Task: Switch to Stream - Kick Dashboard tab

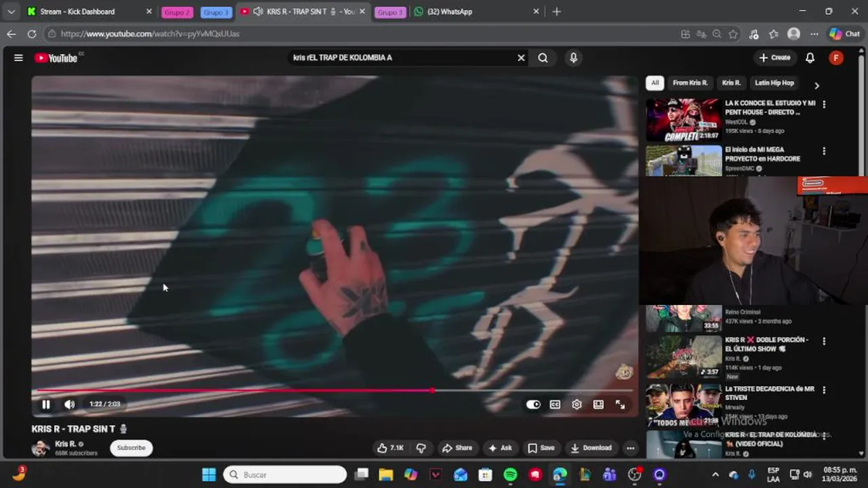Action: coord(89,12)
